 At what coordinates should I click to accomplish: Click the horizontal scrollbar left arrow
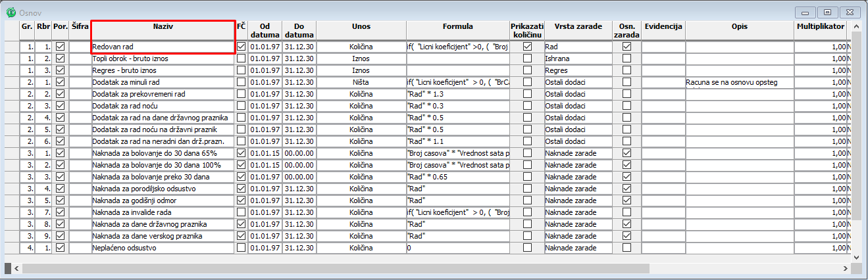(16, 268)
